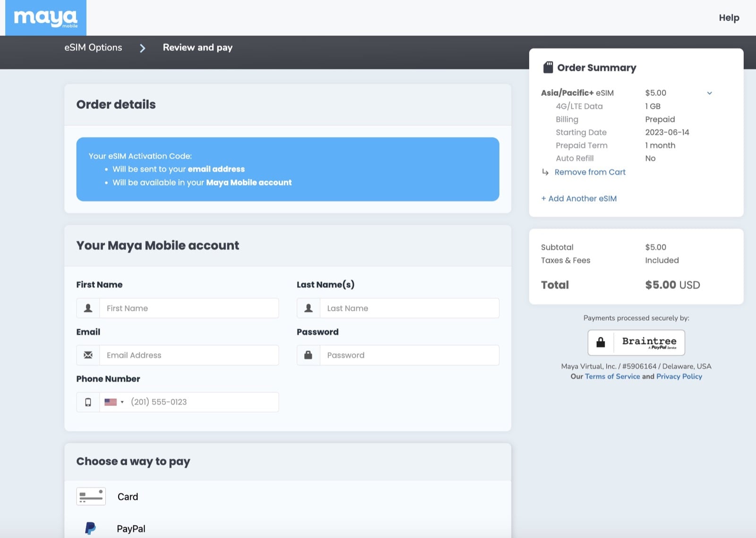Remove the eSIM from cart
756x538 pixels.
coord(590,172)
